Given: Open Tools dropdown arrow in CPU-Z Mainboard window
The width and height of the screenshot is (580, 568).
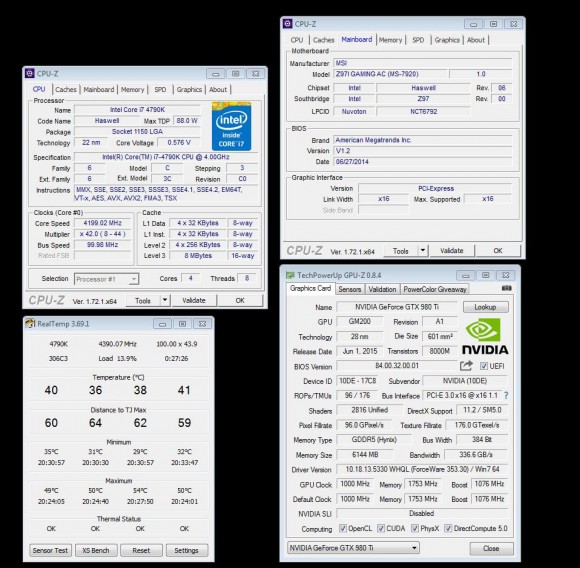Looking at the screenshot, I should pyautogui.click(x=423, y=251).
